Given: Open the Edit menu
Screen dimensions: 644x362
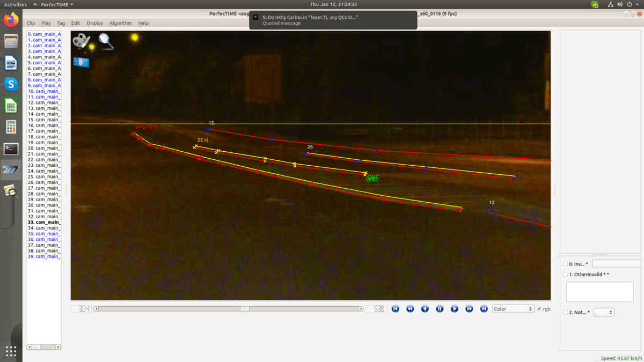Looking at the screenshot, I should [76, 23].
